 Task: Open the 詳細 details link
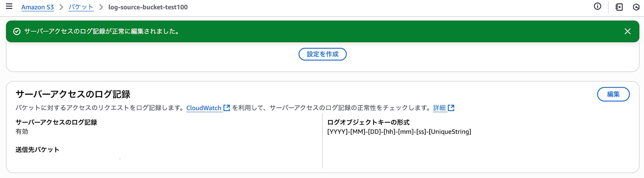pyautogui.click(x=439, y=108)
